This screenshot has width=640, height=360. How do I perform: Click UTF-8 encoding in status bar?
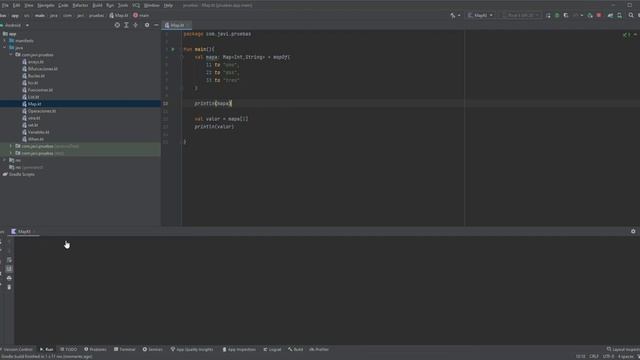pos(608,357)
